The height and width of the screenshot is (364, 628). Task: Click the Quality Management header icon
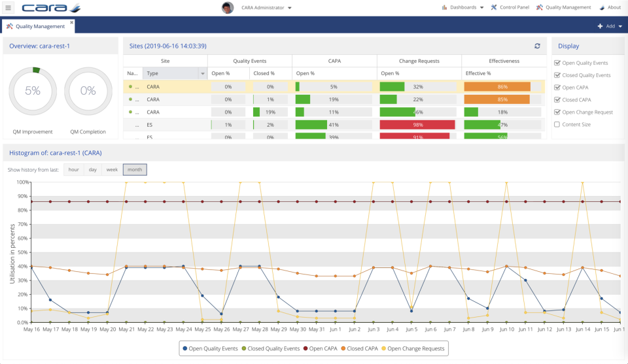(x=540, y=7)
